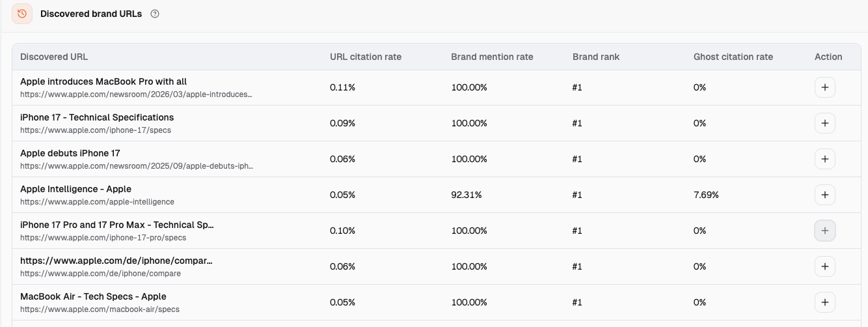Add the Apple Intelligence row
This screenshot has width=868, height=327.
tap(825, 195)
